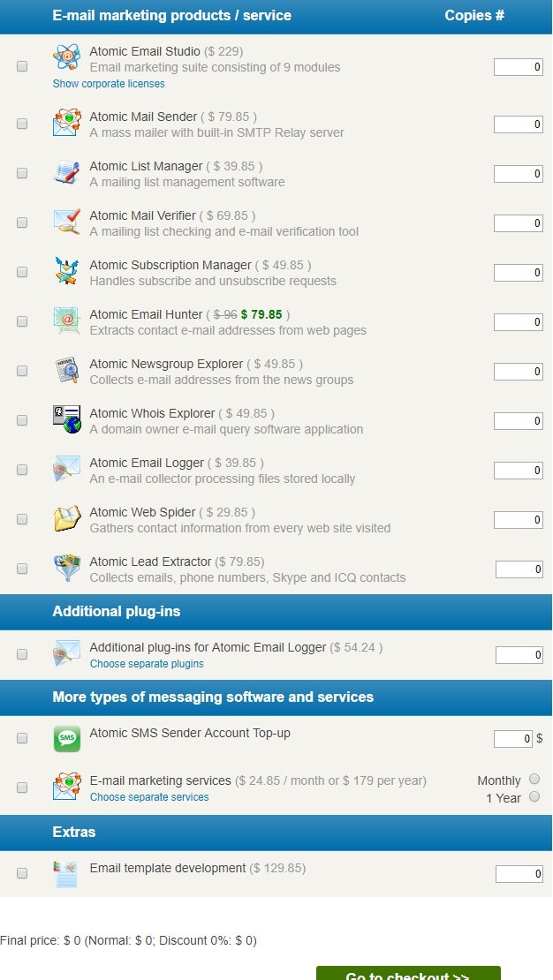Focus the Newsgroup Explorer copies field

pos(518,371)
